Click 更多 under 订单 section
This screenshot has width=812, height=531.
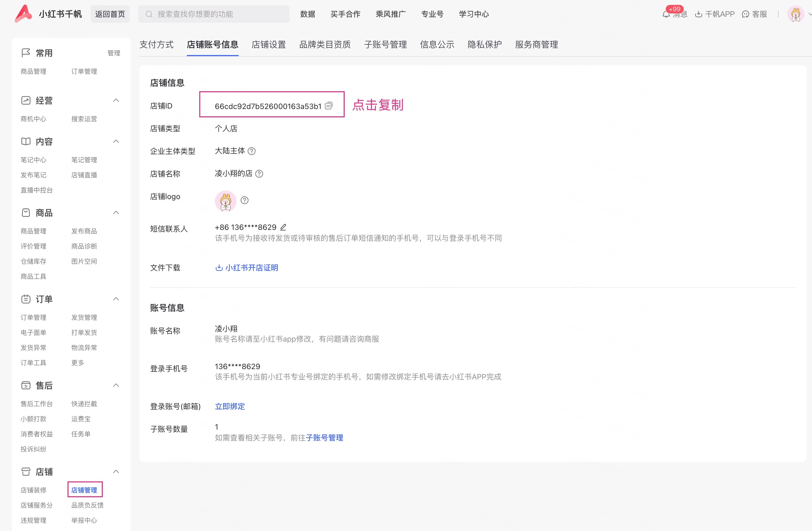pyautogui.click(x=78, y=363)
